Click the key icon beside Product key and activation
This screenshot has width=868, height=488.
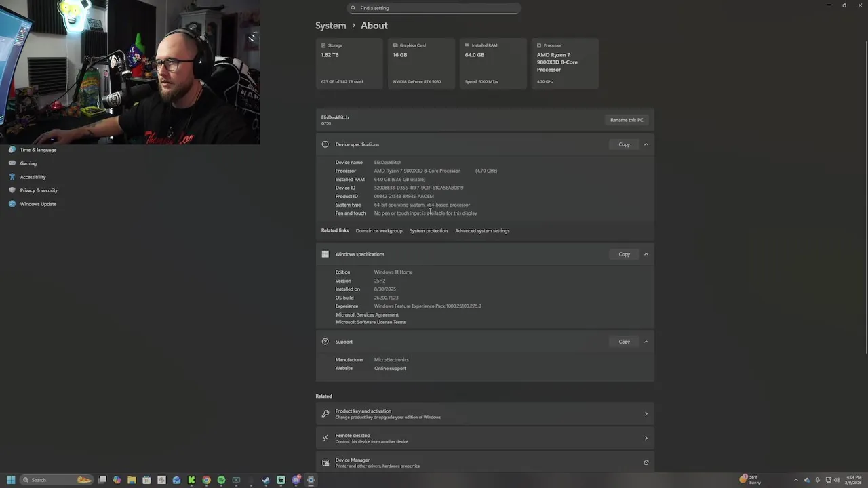(325, 413)
